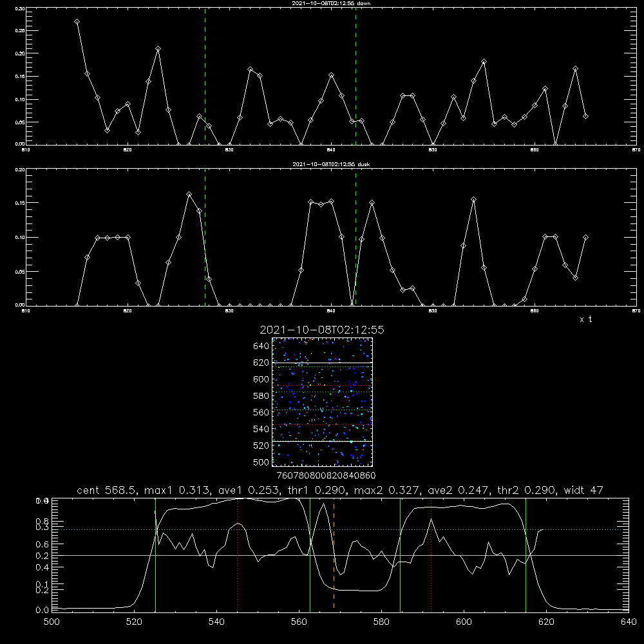Click the '580' y-axis label of speckle image

[261, 396]
